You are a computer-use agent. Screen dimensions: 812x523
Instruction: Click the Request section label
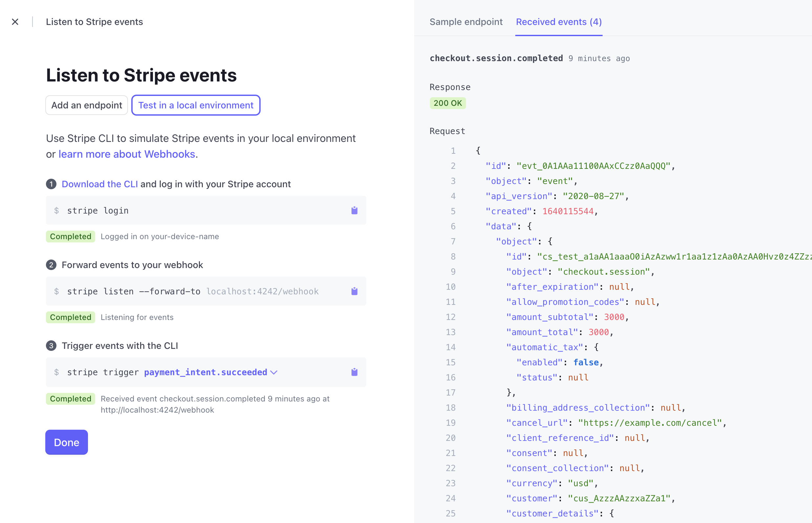pyautogui.click(x=447, y=131)
